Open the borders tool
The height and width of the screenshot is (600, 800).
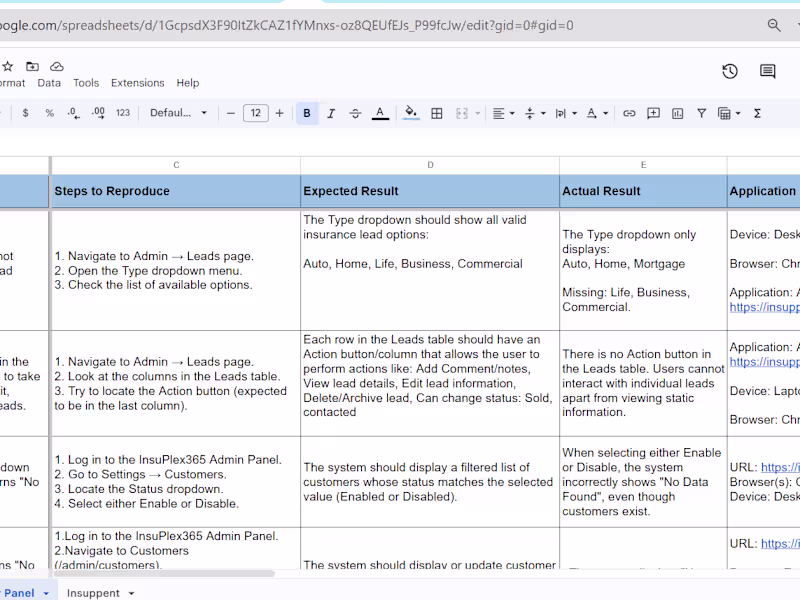pos(437,113)
